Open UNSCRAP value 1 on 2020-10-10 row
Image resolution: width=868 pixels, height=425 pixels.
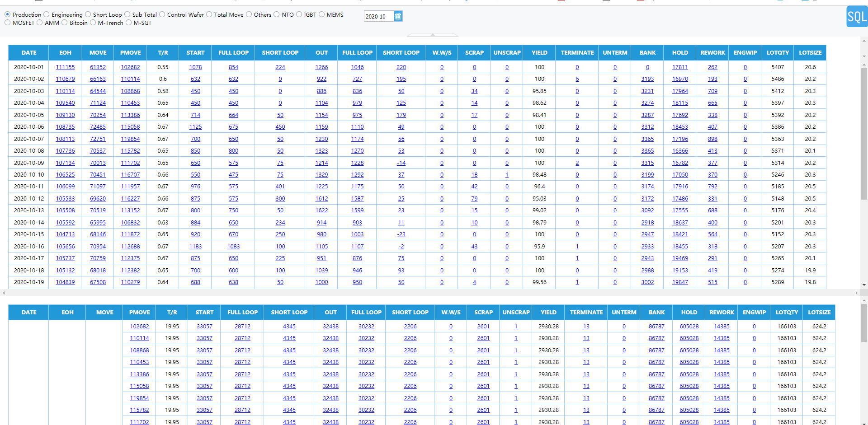pyautogui.click(x=507, y=175)
